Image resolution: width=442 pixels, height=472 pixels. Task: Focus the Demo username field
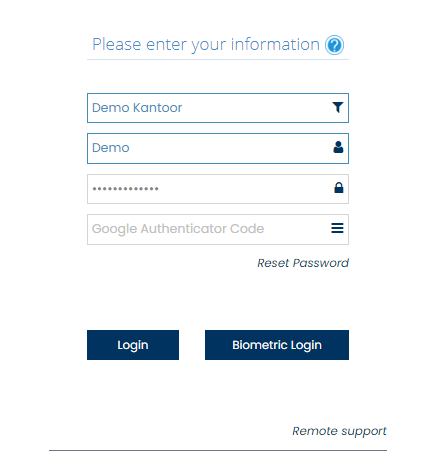tap(218, 148)
